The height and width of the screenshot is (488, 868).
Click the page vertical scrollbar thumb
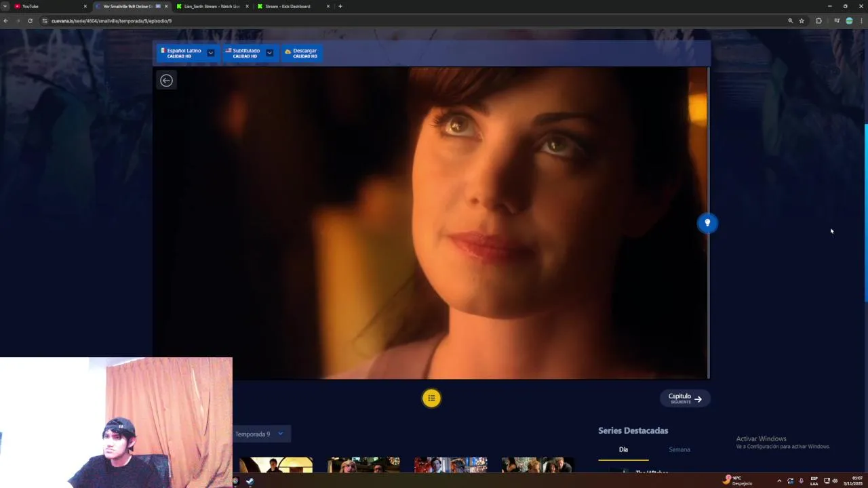tap(865, 213)
